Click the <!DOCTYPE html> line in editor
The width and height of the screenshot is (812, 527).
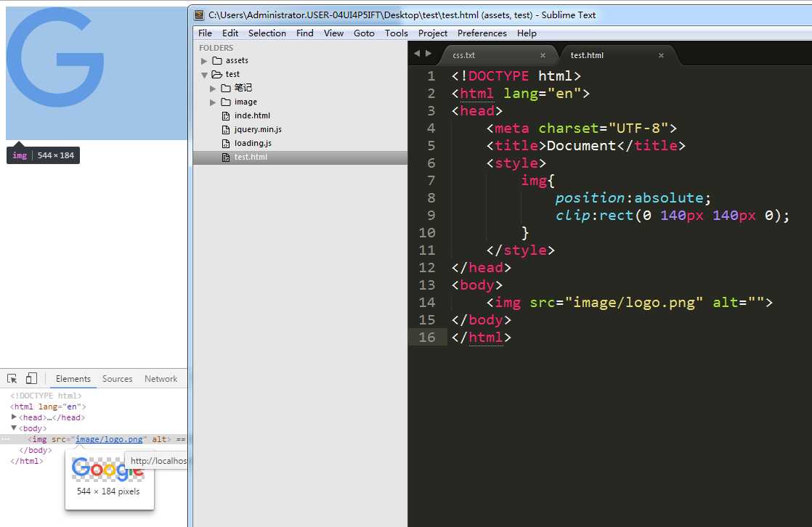[516, 76]
